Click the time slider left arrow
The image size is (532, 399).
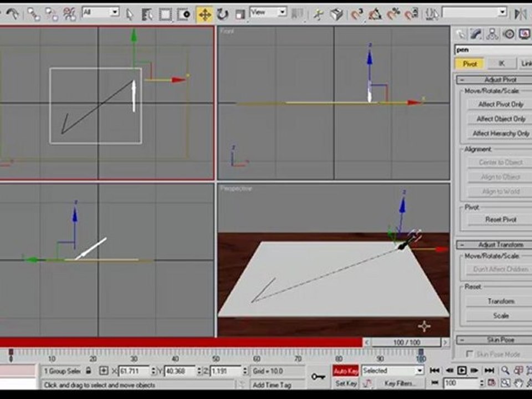tap(366, 342)
